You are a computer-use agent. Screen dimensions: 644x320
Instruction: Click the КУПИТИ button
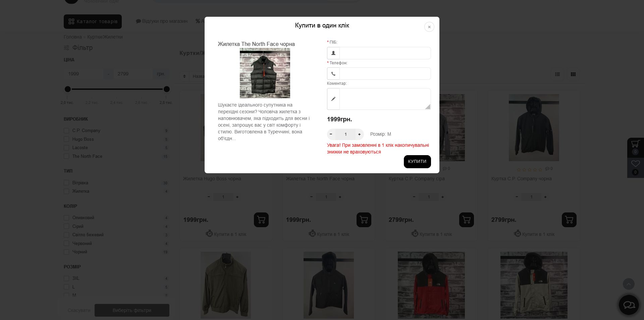point(417,162)
